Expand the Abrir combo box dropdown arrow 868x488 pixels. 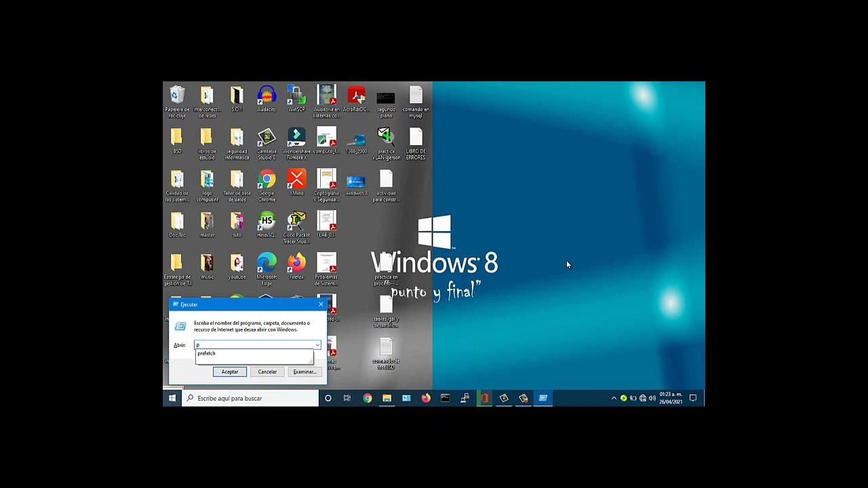pyautogui.click(x=317, y=345)
